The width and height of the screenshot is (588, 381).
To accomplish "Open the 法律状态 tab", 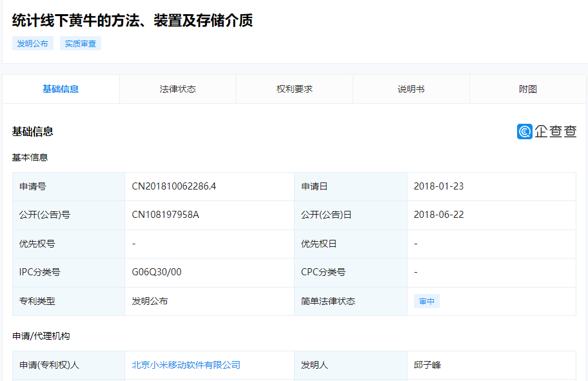I will [178, 89].
